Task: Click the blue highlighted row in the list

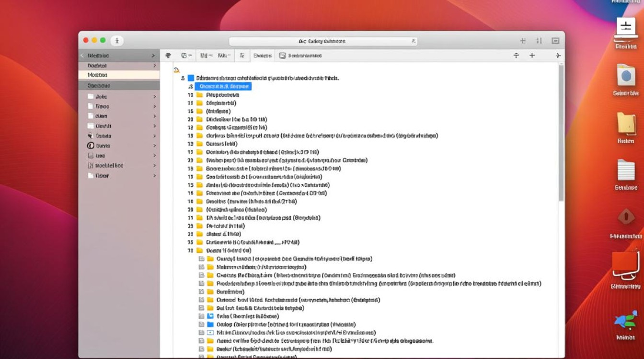Action: [x=223, y=86]
